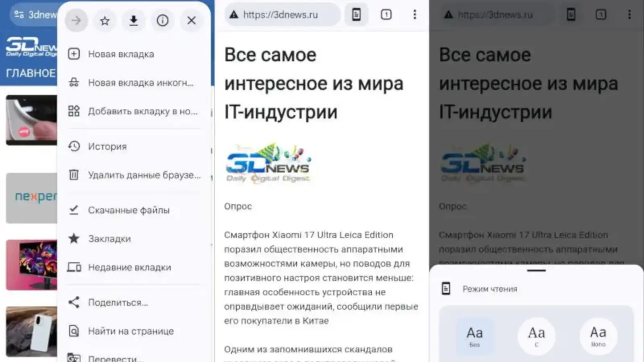Tap the clock icon next to История
The width and height of the screenshot is (644, 362).
tap(74, 146)
